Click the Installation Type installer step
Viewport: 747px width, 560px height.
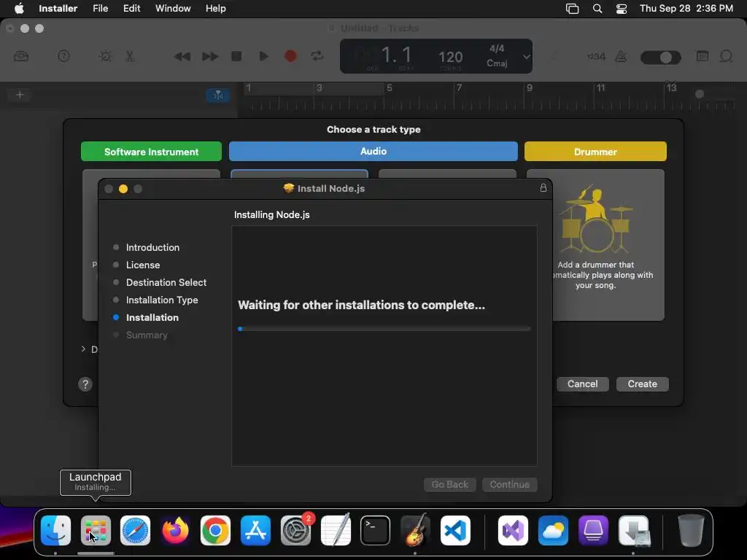(162, 300)
